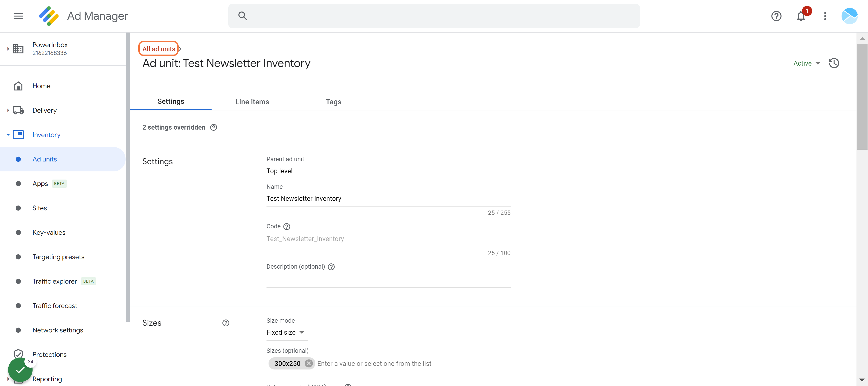This screenshot has width=868, height=386.
Task: Click the Description input field
Action: [388, 280]
